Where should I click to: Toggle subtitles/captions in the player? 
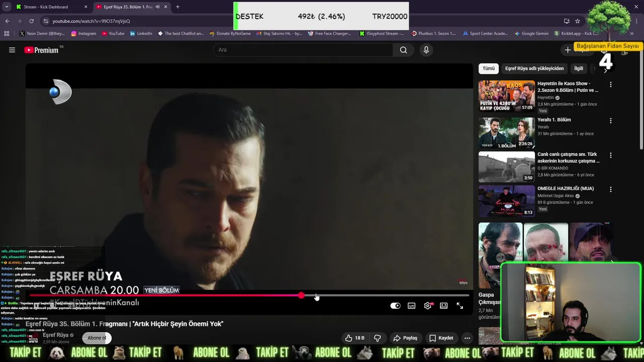tap(412, 306)
